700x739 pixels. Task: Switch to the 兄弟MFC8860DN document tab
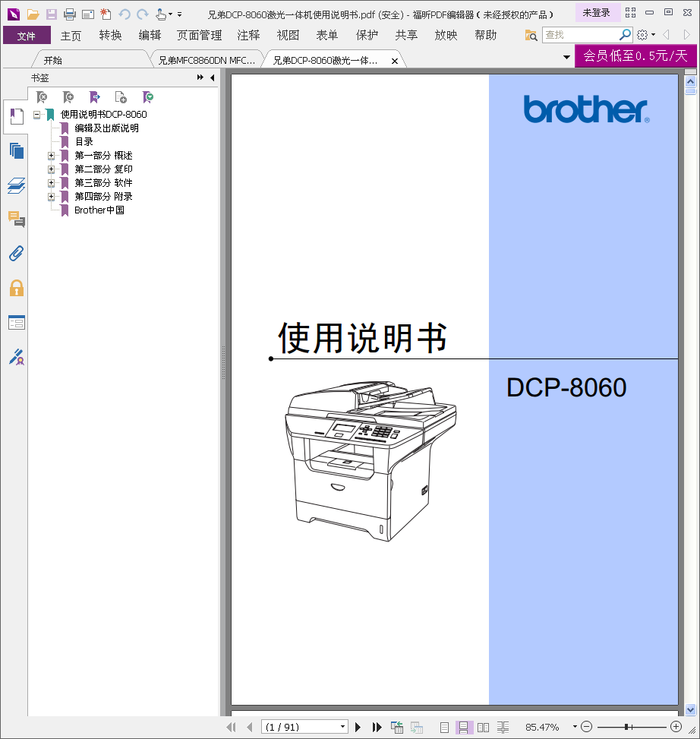(207, 60)
